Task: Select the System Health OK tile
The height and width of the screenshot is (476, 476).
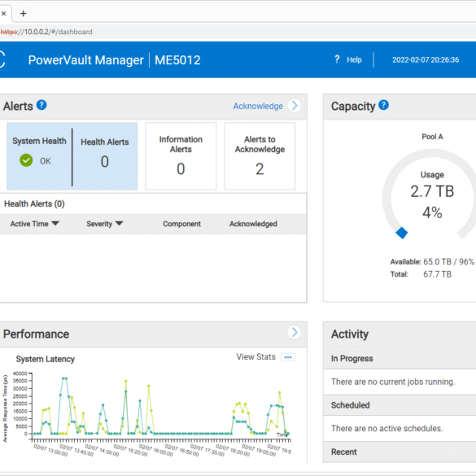Action: pos(39,156)
